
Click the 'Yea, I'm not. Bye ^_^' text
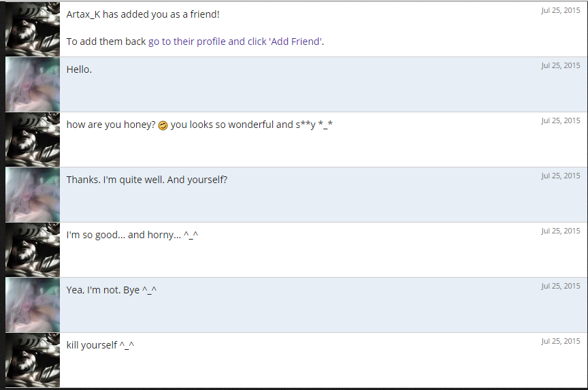[x=112, y=290]
